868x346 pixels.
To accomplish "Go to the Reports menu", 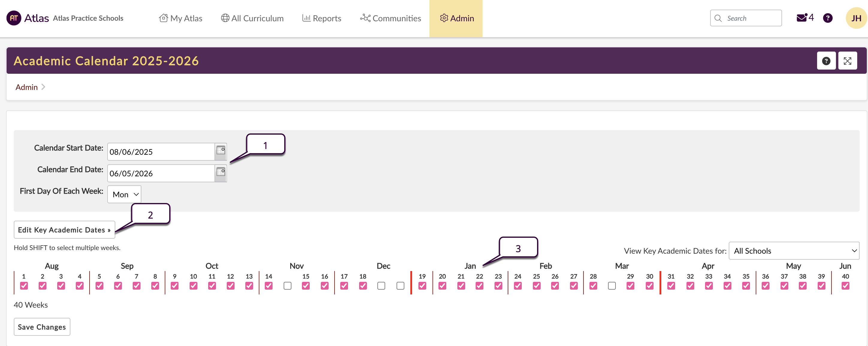I will click(x=322, y=18).
